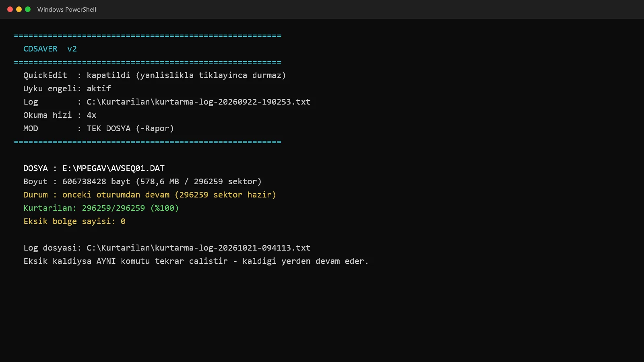This screenshot has width=644, height=362.
Task: Click the green maximize window button
Action: click(28, 9)
